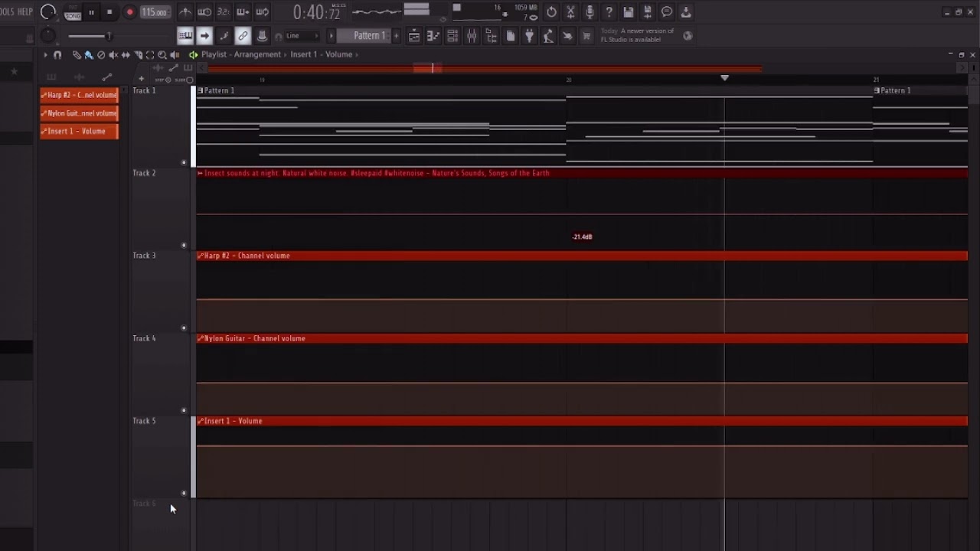Click the globe news icon
Image resolution: width=980 pixels, height=551 pixels.
click(688, 35)
